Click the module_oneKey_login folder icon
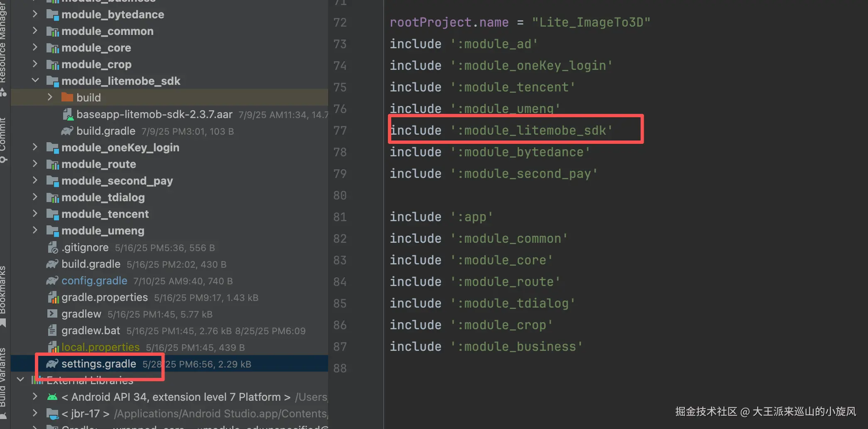 tap(52, 148)
